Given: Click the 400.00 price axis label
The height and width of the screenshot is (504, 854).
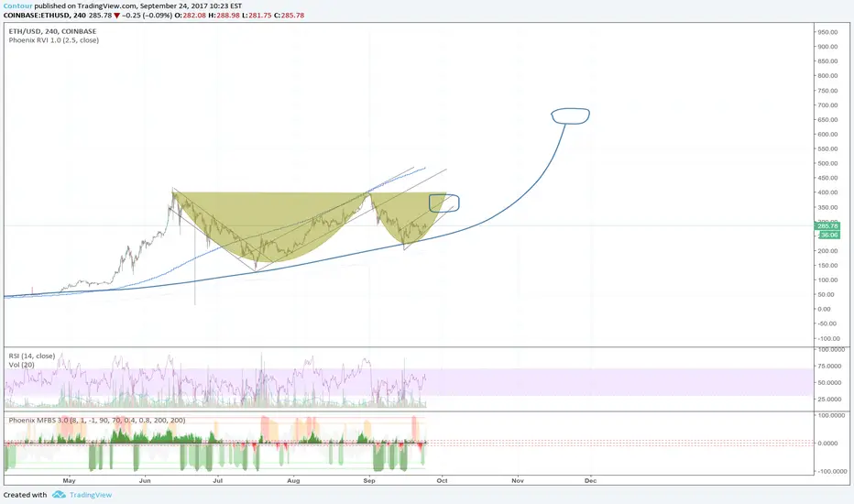Looking at the screenshot, I should point(827,192).
